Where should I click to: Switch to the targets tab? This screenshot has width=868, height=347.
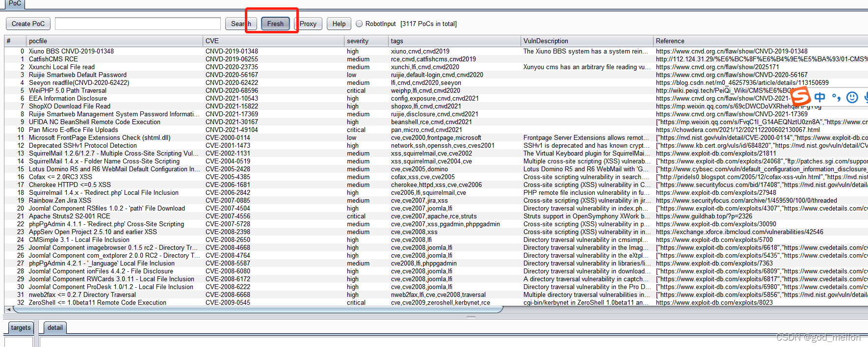click(x=21, y=328)
